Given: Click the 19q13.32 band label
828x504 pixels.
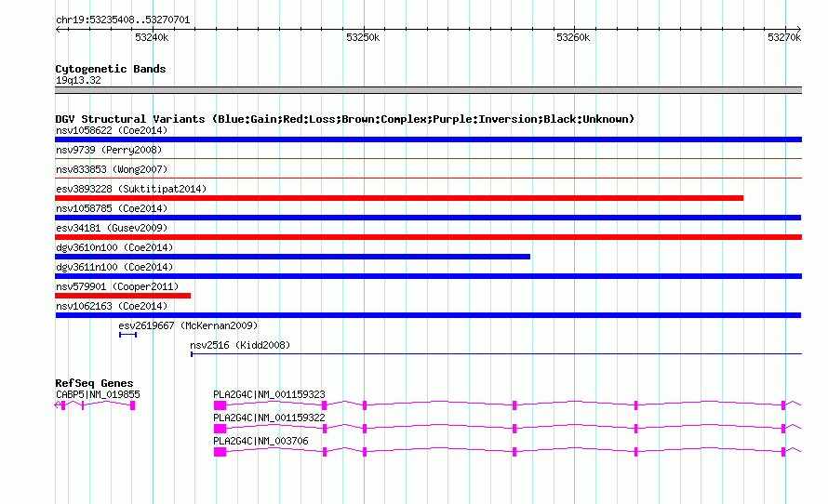Looking at the screenshot, I should (78, 80).
